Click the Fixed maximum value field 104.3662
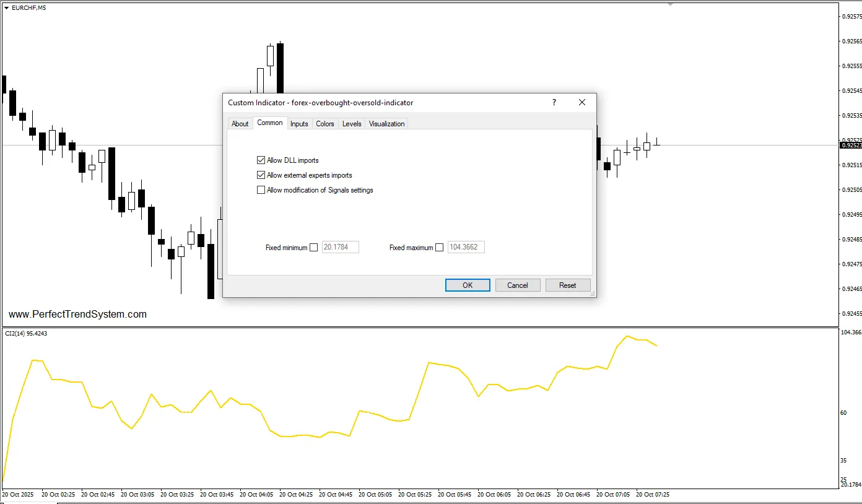This screenshot has width=862, height=504. tap(466, 247)
